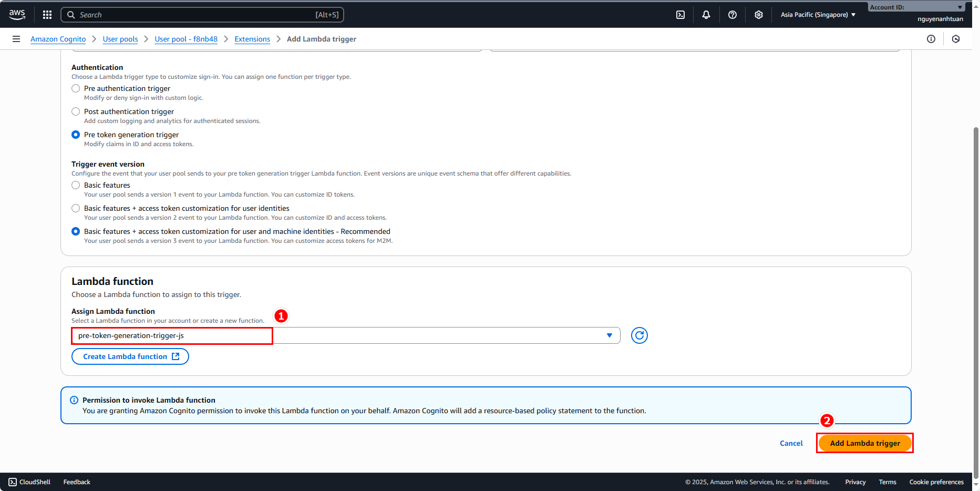
Task: Open the Asia Pacific (Singapore) region selector
Action: coord(818,15)
